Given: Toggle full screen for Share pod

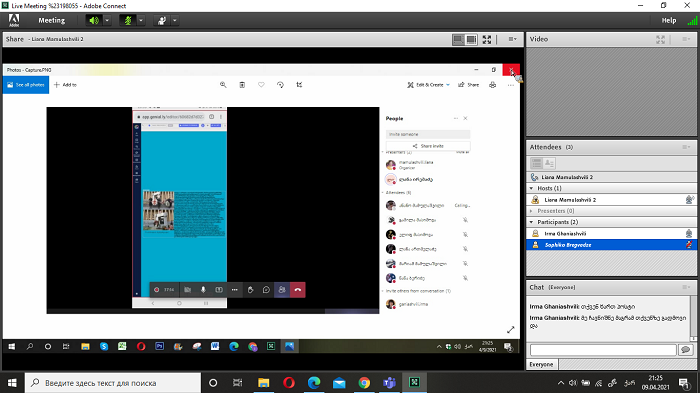Looking at the screenshot, I should point(487,40).
